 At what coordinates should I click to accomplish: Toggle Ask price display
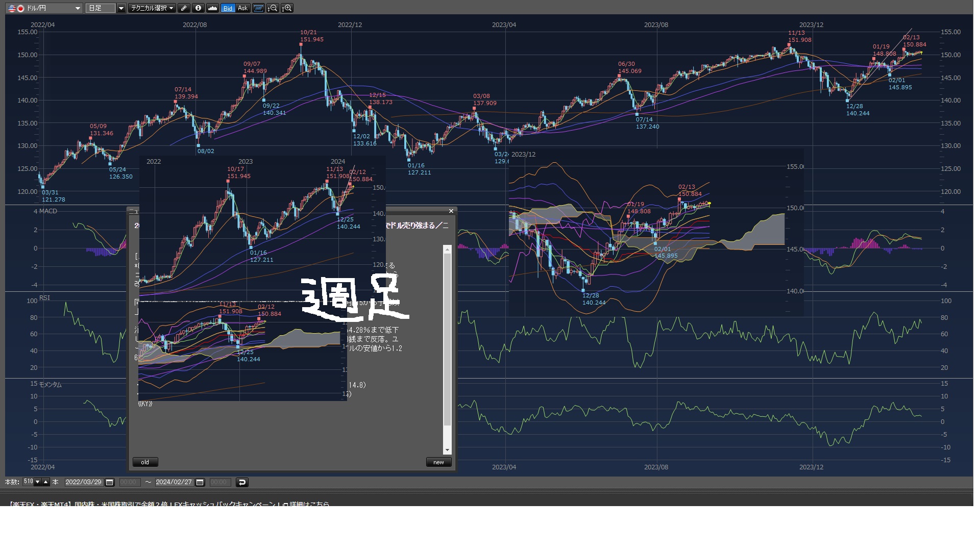tap(242, 8)
